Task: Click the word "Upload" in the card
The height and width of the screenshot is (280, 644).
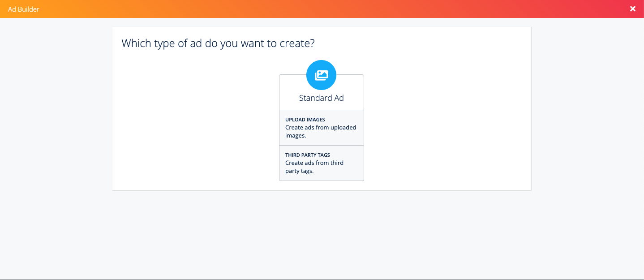Action: pyautogui.click(x=293, y=120)
